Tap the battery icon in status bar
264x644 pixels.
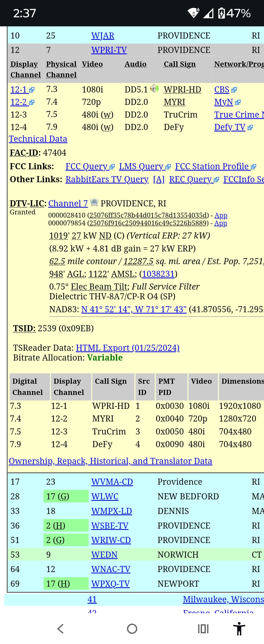(x=221, y=13)
